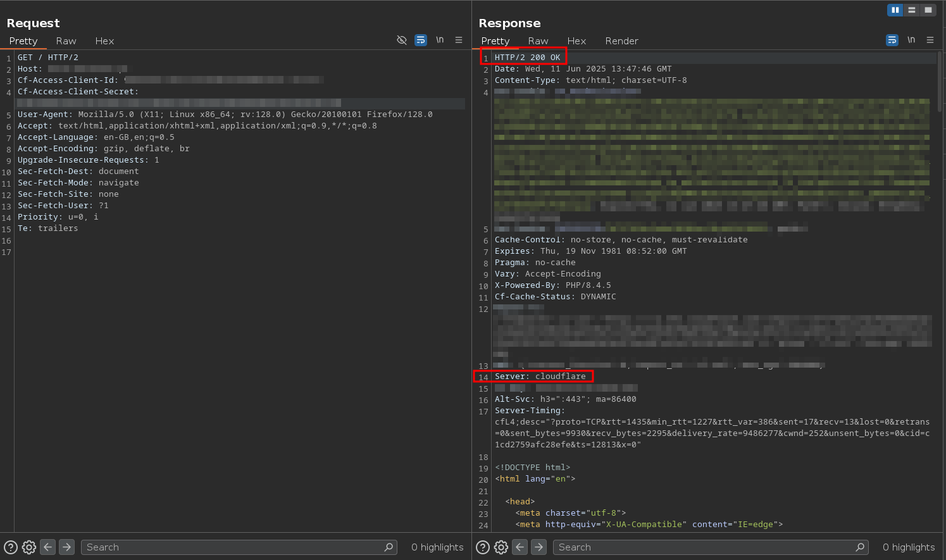Open help icon beside Request search
946x560 pixels.
pyautogui.click(x=11, y=547)
